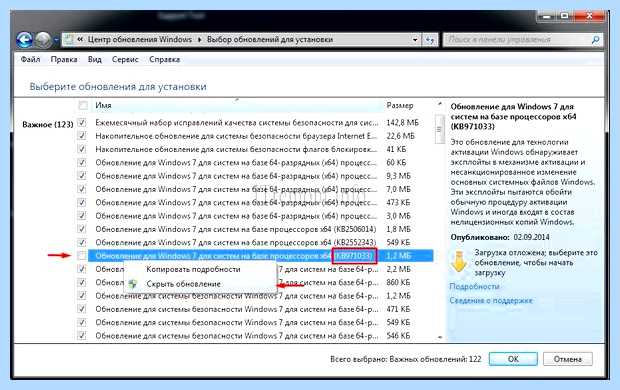Viewport: 620px width, 390px height.
Task: Click Центр обновления Windows breadcrumb
Action: (140, 40)
